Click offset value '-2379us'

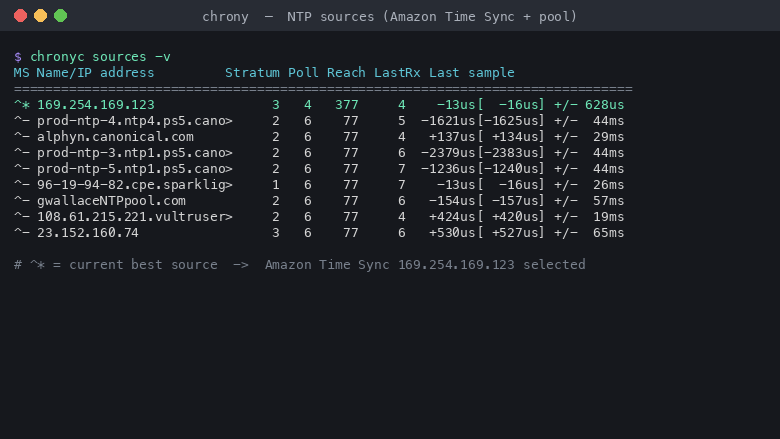pos(448,153)
